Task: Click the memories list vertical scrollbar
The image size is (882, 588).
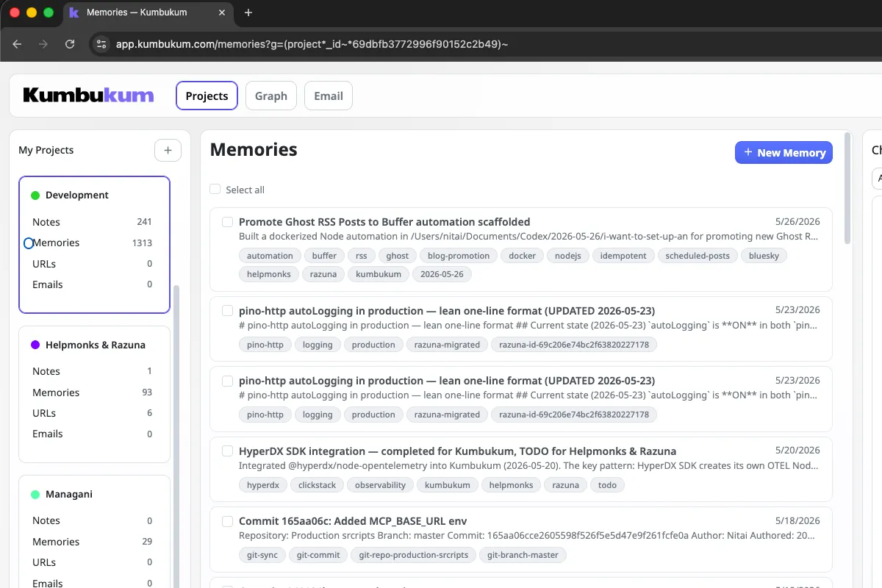Action: click(847, 189)
